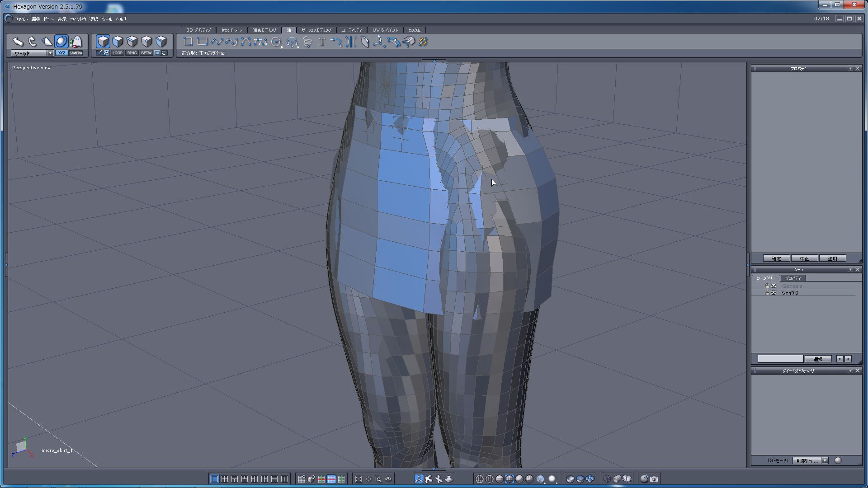Toggle the LOOP selection option
This screenshot has width=868, height=488.
118,53
